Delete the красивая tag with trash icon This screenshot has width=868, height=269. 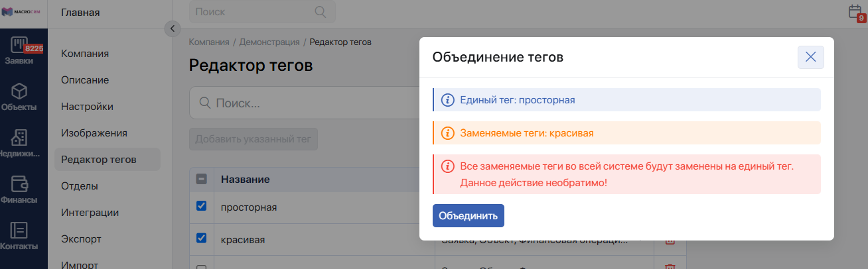pos(670,241)
